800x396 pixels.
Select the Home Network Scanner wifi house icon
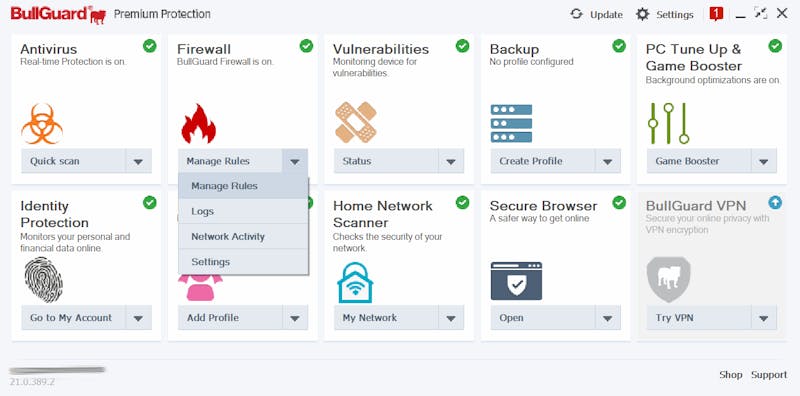click(x=355, y=282)
